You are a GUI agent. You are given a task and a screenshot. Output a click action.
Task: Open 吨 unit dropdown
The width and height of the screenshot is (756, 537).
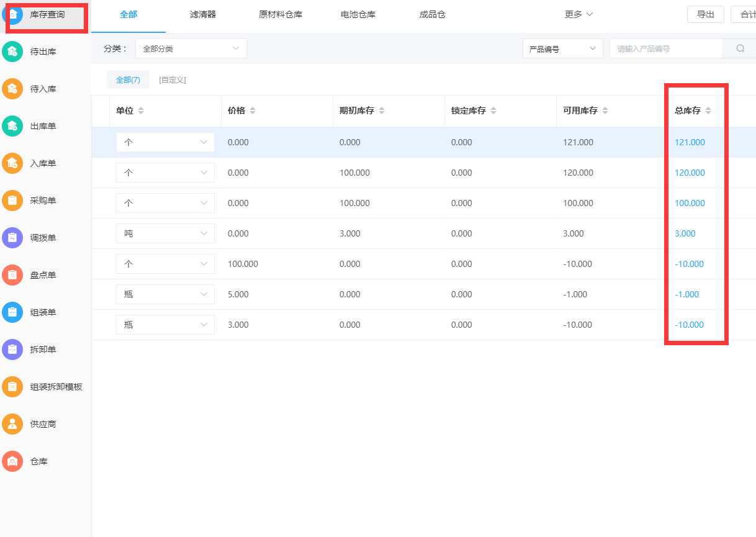click(x=165, y=233)
